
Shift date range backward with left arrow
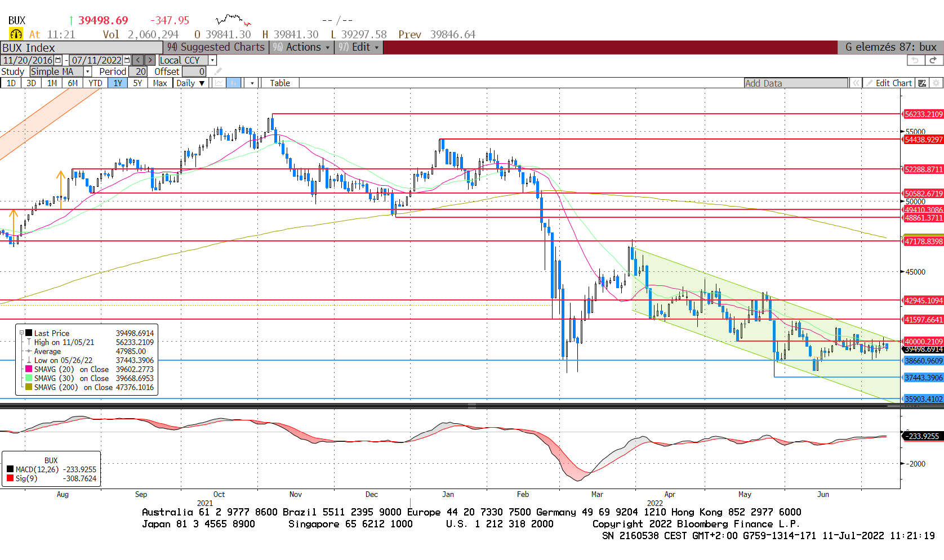138,60
